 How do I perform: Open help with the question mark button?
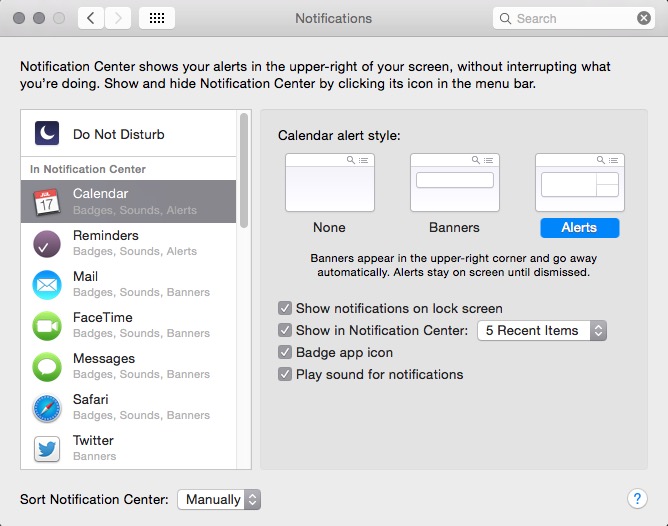click(637, 498)
